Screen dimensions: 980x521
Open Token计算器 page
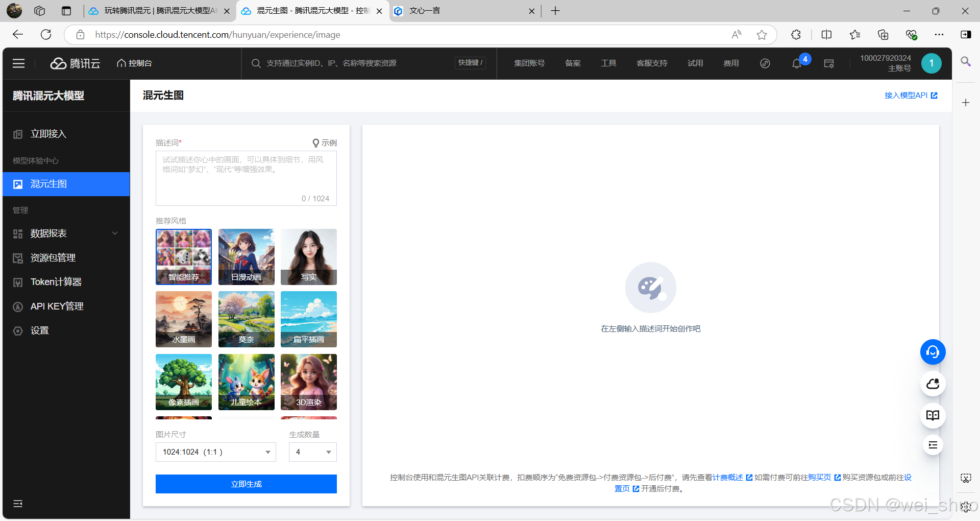(x=66, y=282)
